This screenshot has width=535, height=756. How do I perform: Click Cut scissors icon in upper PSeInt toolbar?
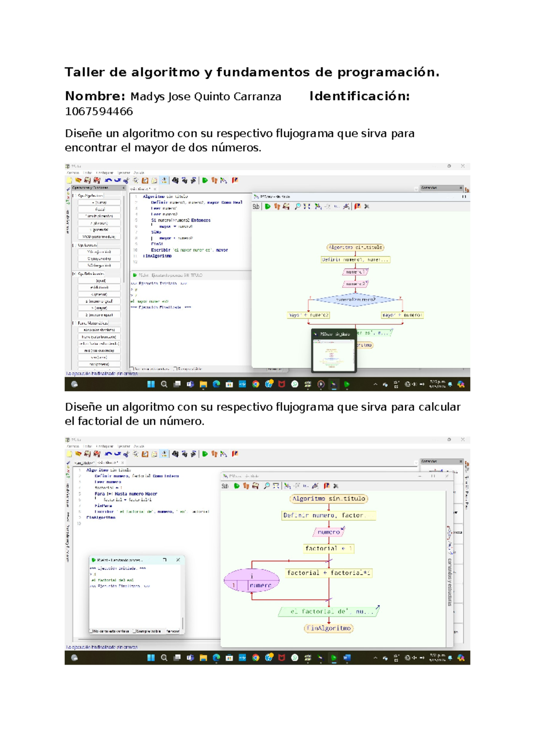127,181
